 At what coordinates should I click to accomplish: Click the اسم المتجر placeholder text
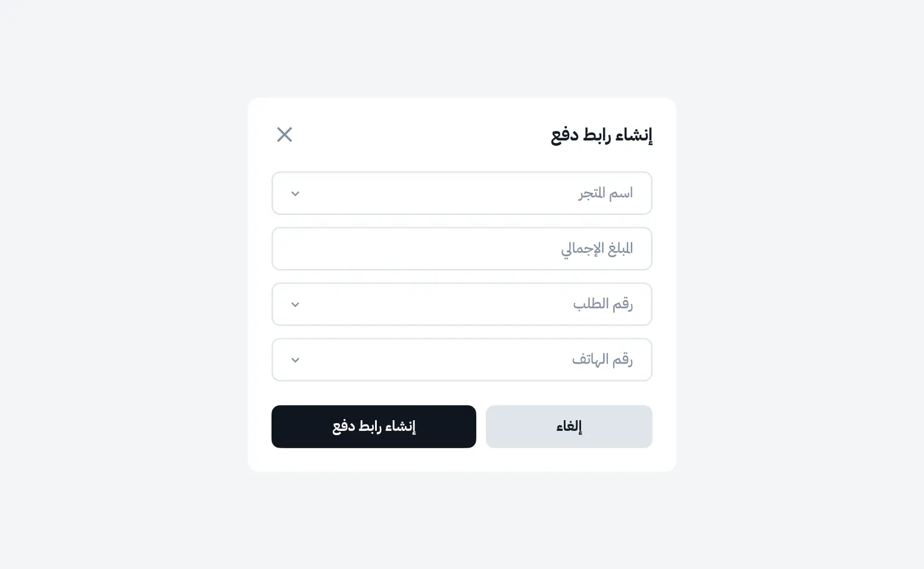(x=605, y=193)
